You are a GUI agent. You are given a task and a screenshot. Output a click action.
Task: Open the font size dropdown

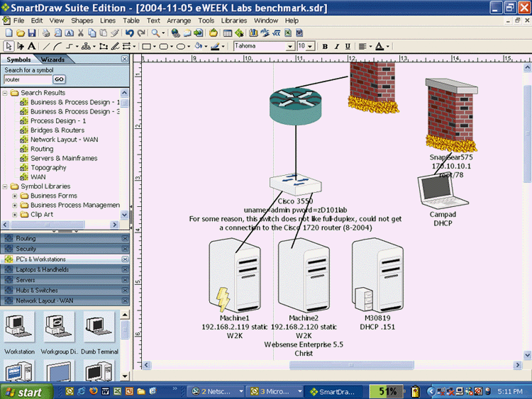click(311, 46)
